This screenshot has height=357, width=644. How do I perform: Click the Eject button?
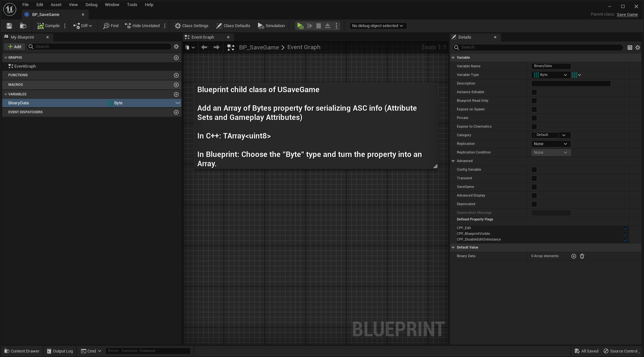pyautogui.click(x=328, y=26)
